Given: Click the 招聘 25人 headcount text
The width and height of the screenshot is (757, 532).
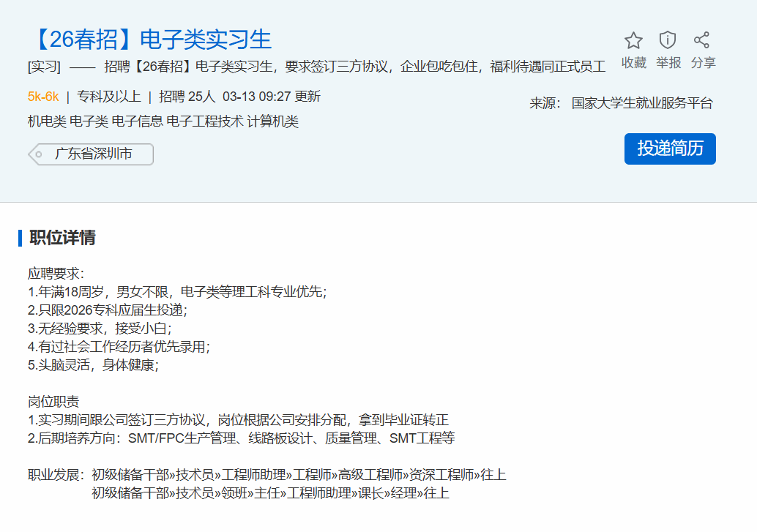Looking at the screenshot, I should (x=187, y=97).
